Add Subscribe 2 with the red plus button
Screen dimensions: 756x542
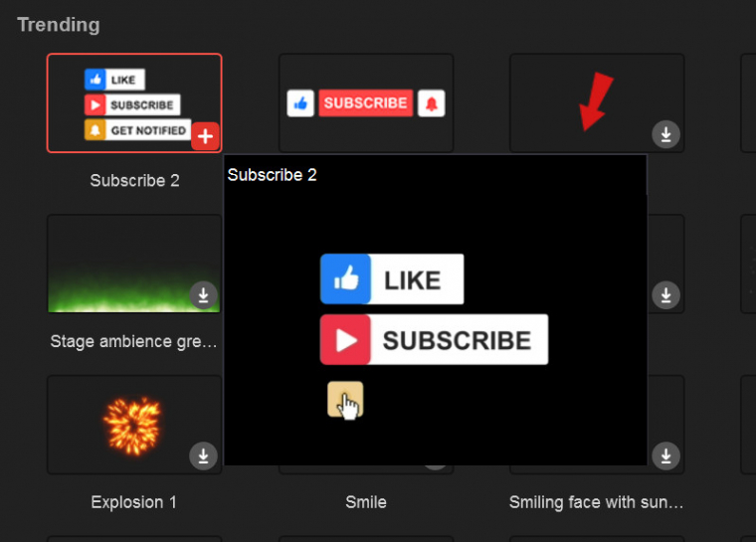(x=205, y=136)
